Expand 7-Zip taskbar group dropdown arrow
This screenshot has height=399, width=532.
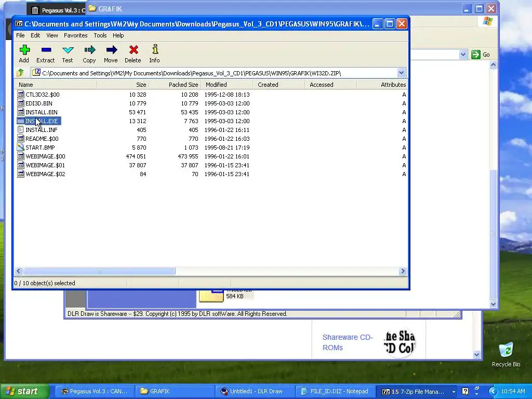[x=454, y=392]
